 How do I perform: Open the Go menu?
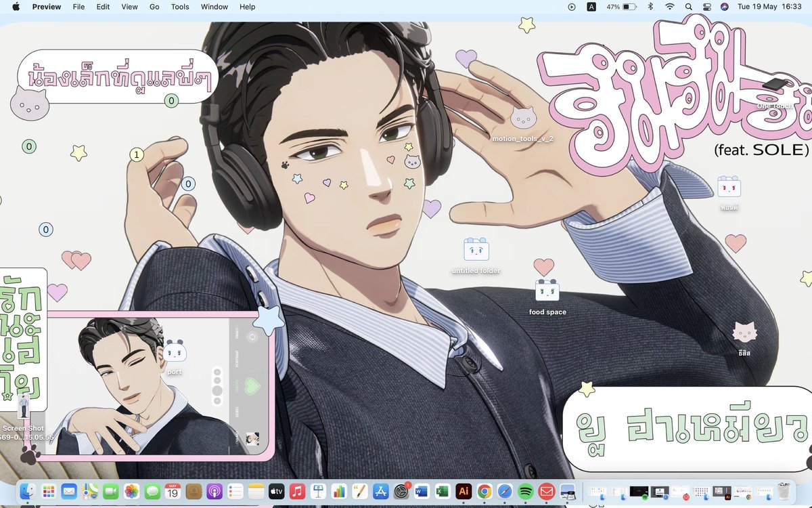154,7
